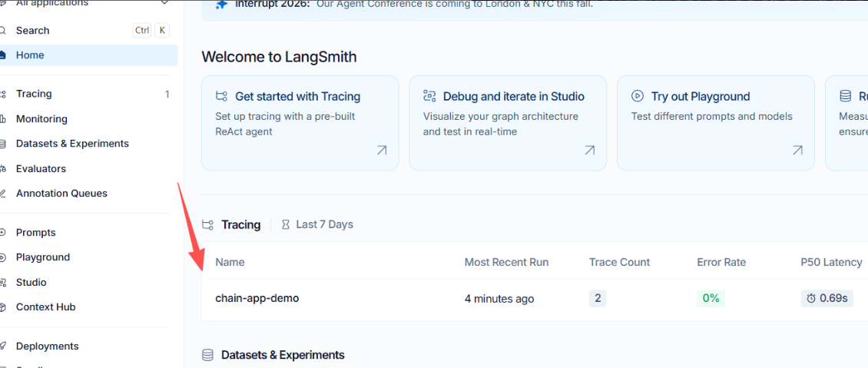
Task: Go to Prompts section
Action: [36, 233]
